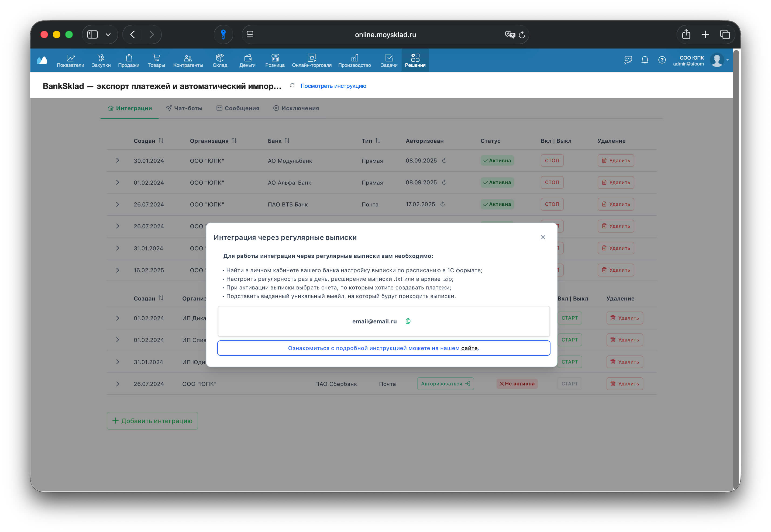The width and height of the screenshot is (771, 532).
Task: Expand the ИП Спив row
Action: click(118, 340)
